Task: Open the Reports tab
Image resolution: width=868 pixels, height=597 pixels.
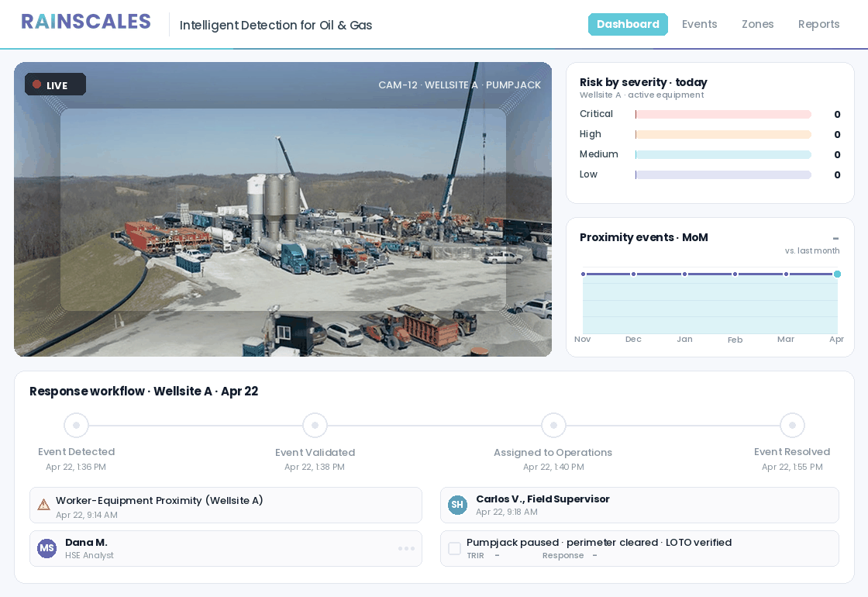Action: 818,24
